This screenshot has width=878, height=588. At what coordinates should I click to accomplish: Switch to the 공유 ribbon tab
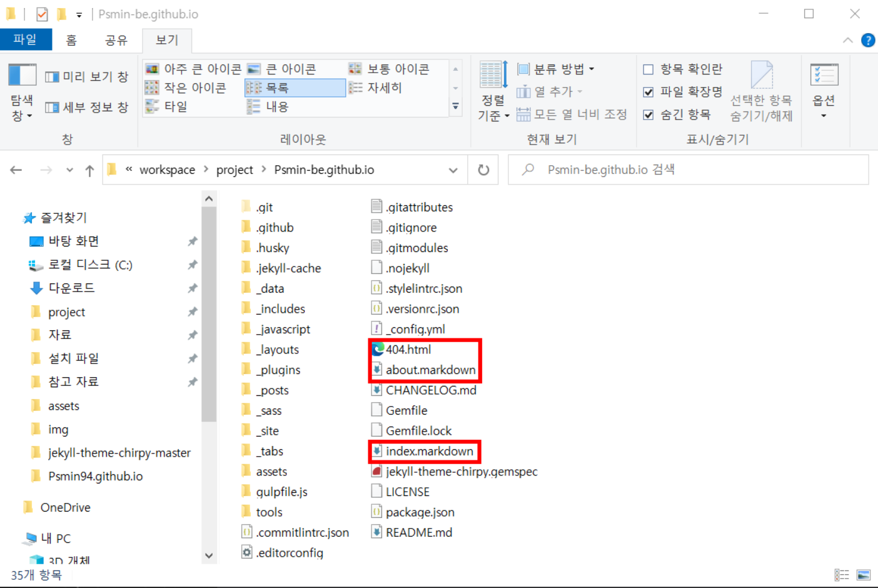116,40
